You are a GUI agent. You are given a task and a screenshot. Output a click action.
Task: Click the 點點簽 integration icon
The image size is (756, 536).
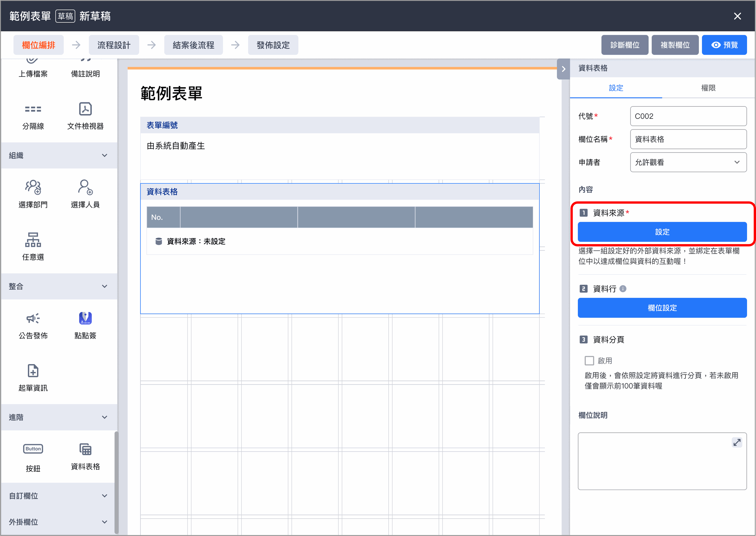85,318
